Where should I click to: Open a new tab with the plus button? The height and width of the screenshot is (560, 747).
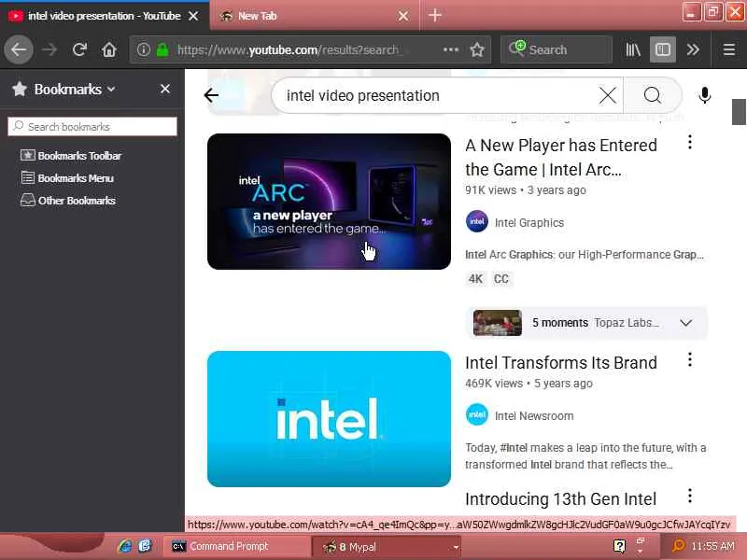(x=435, y=15)
